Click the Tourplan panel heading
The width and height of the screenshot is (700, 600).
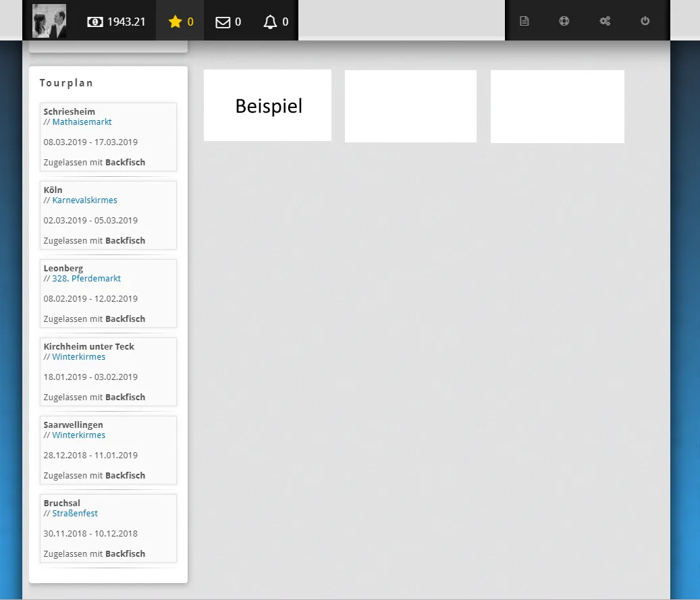(x=66, y=83)
